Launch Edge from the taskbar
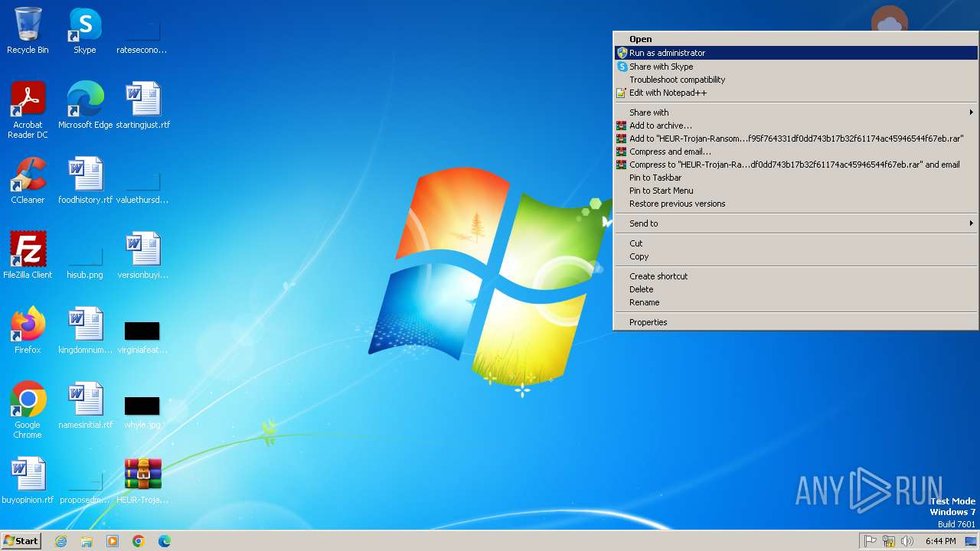This screenshot has height=551, width=980. pyautogui.click(x=165, y=541)
